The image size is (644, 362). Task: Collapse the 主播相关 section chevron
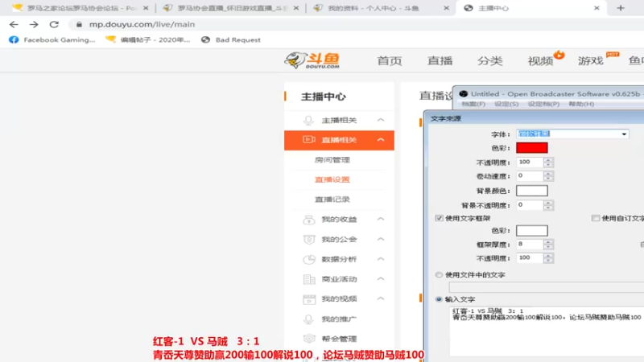[381, 120]
